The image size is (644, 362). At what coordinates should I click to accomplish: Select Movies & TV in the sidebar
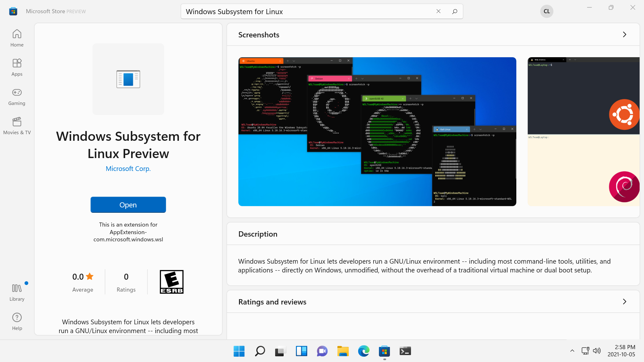(x=17, y=125)
